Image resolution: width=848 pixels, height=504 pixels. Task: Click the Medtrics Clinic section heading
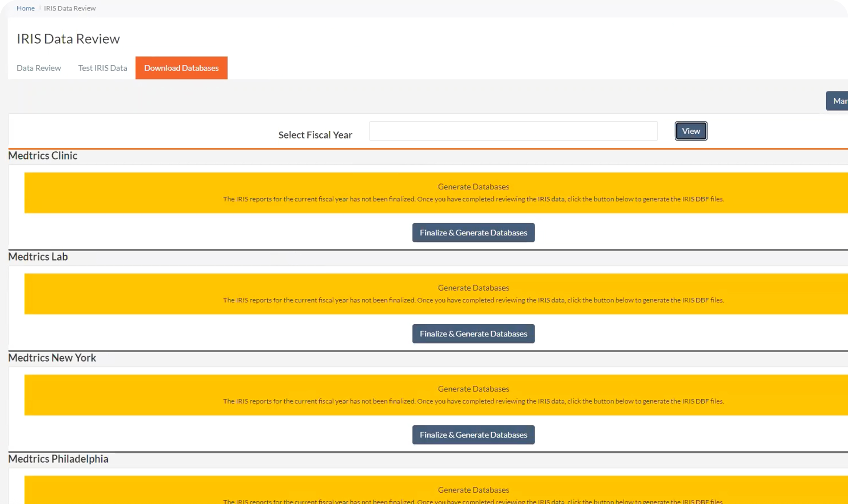[43, 155]
